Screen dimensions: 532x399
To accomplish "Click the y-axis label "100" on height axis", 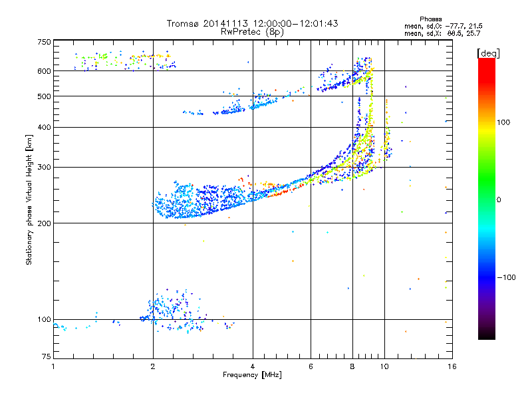I will click(x=44, y=320).
